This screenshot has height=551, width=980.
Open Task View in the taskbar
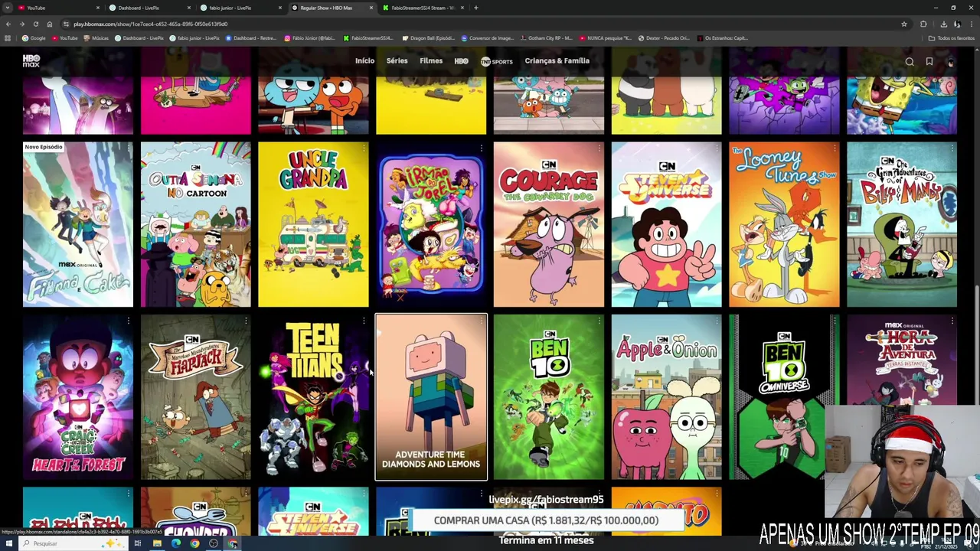pos(138,543)
